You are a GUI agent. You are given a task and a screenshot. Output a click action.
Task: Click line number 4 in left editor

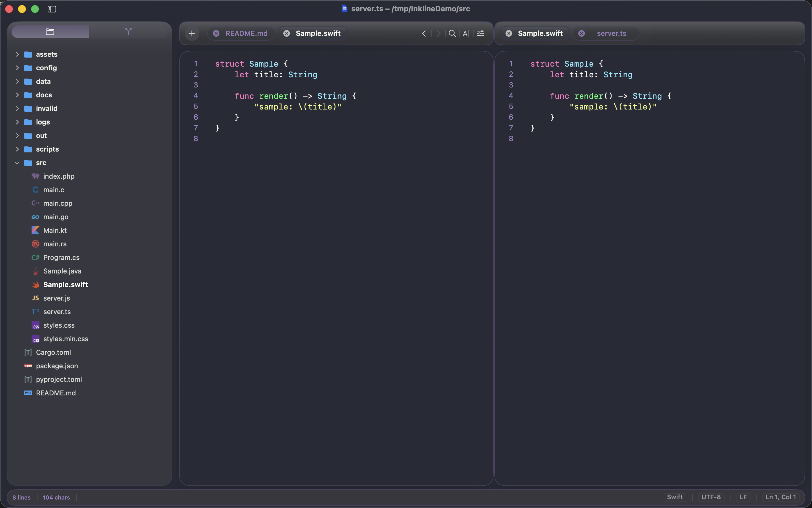pyautogui.click(x=196, y=96)
